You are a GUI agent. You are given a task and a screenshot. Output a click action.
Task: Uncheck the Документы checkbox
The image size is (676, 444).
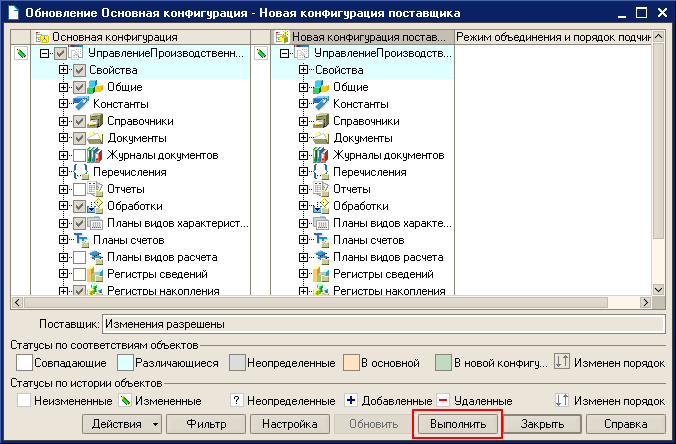79,138
